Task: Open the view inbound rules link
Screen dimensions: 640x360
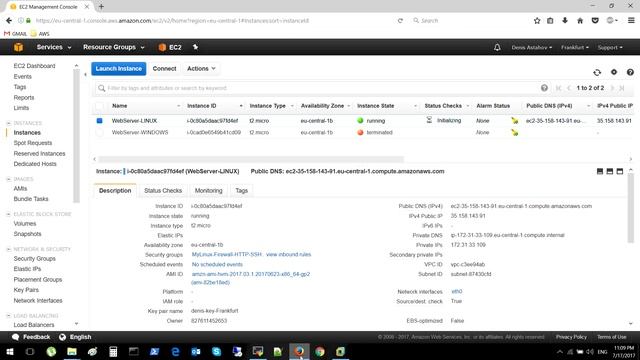Action: tap(289, 254)
